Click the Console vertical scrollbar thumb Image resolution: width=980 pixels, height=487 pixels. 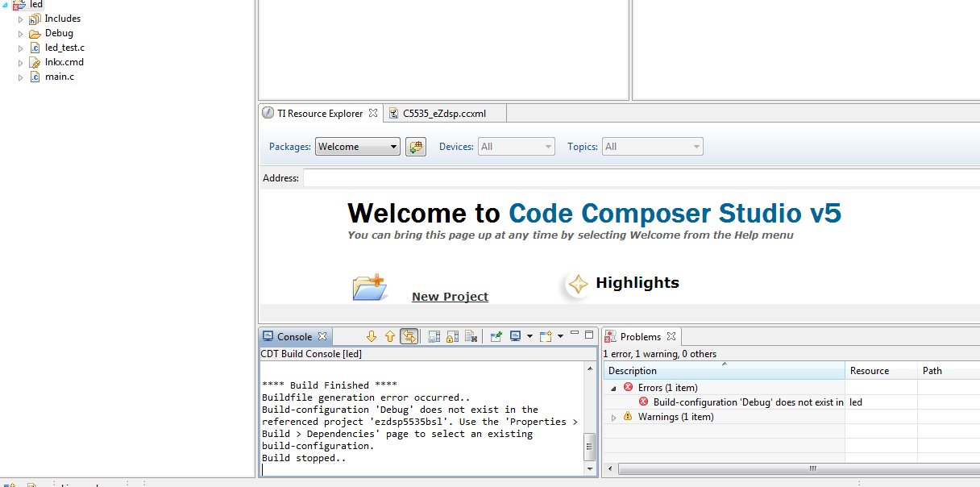coord(589,445)
